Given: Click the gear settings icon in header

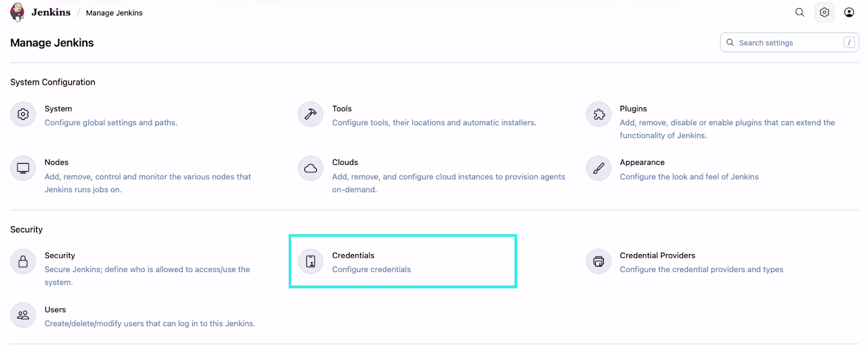Looking at the screenshot, I should click(824, 12).
